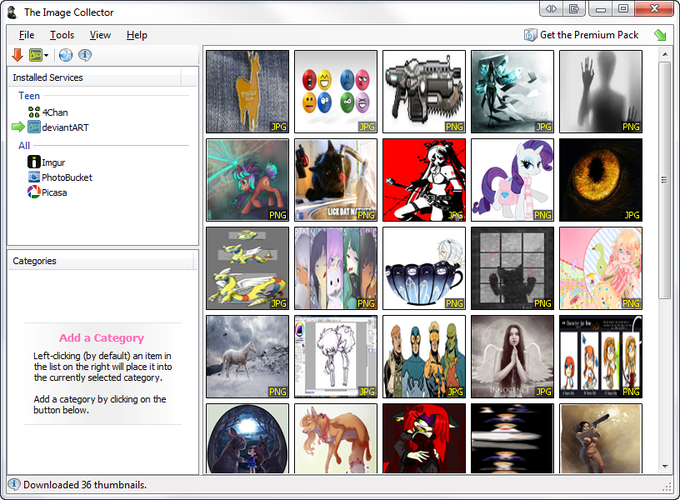
Task: Select the colorful emoticon faces thumbnail
Action: click(x=336, y=92)
